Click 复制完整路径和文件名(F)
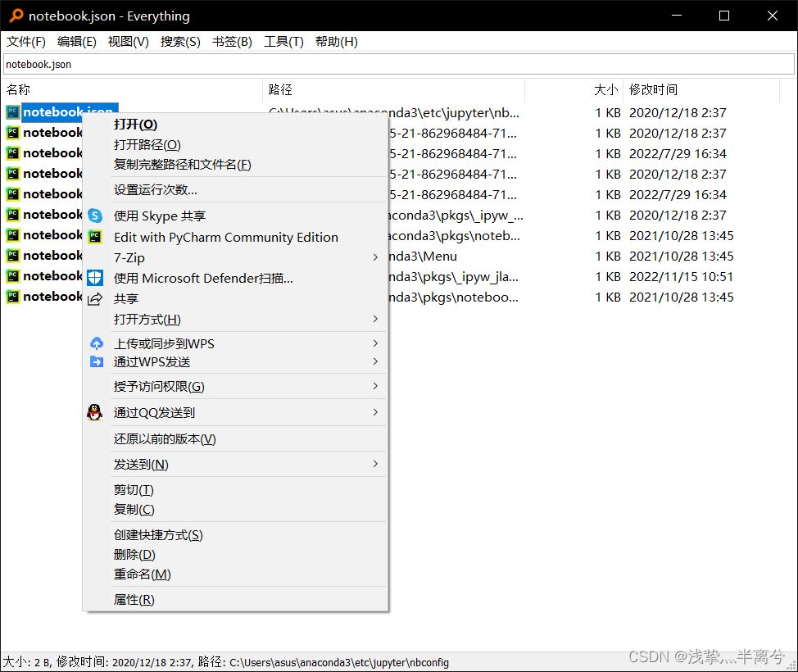The width and height of the screenshot is (798, 672). (182, 165)
